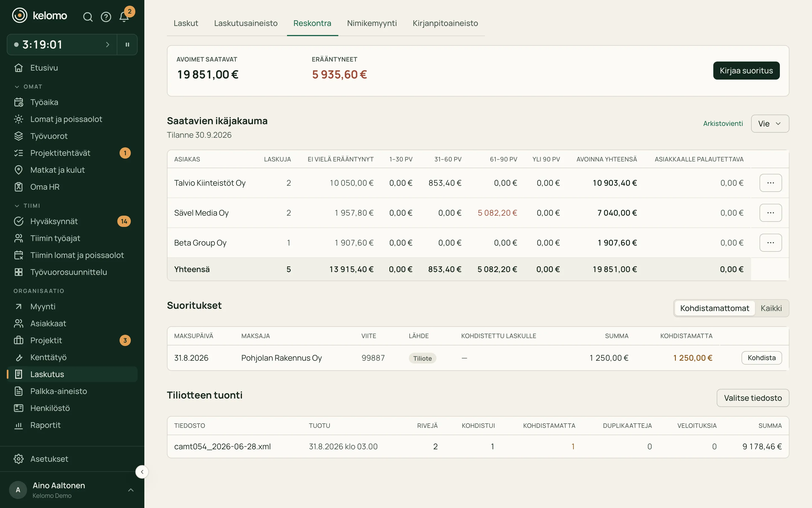
Task: Collapse the sidebar with round chevron button
Action: pyautogui.click(x=142, y=472)
